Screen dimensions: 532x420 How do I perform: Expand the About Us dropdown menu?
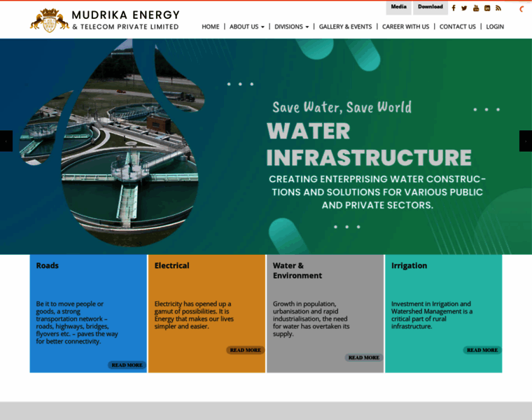(x=246, y=27)
